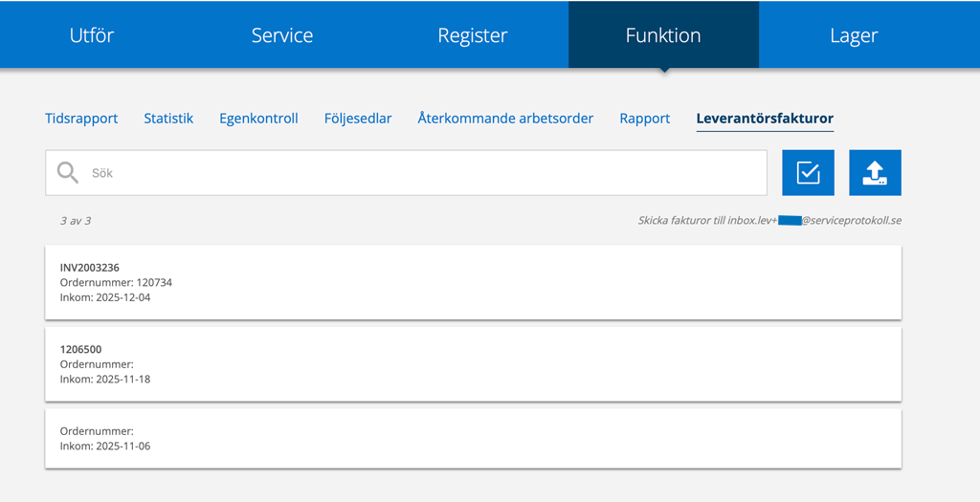Click the checkmark selection icon button

tap(808, 173)
